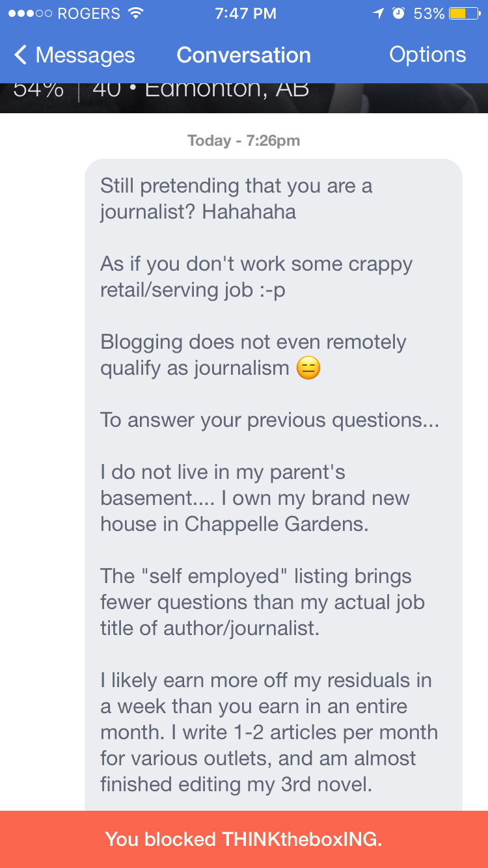
Task: Tap the "Still pretending" message paragraph
Action: tap(236, 198)
